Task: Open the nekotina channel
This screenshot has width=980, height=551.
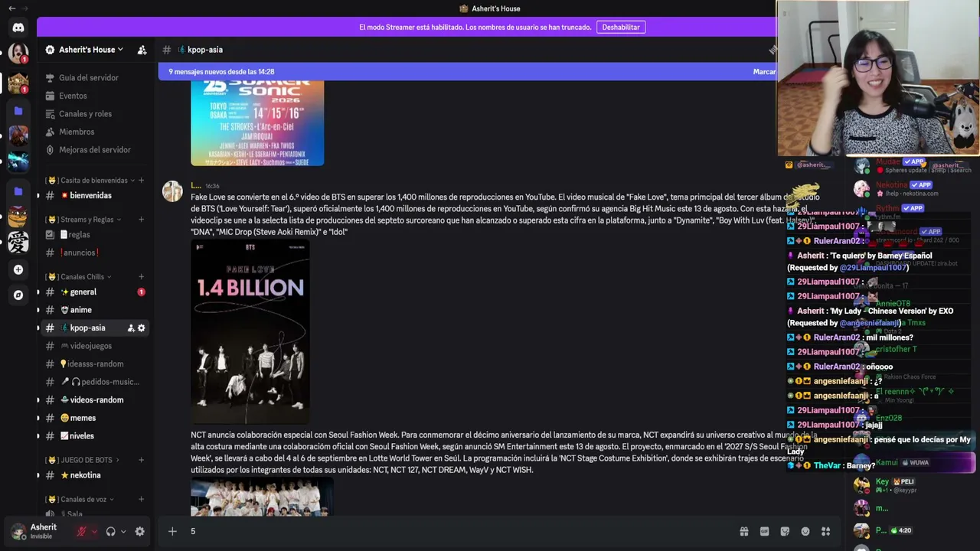Action: [x=96, y=475]
